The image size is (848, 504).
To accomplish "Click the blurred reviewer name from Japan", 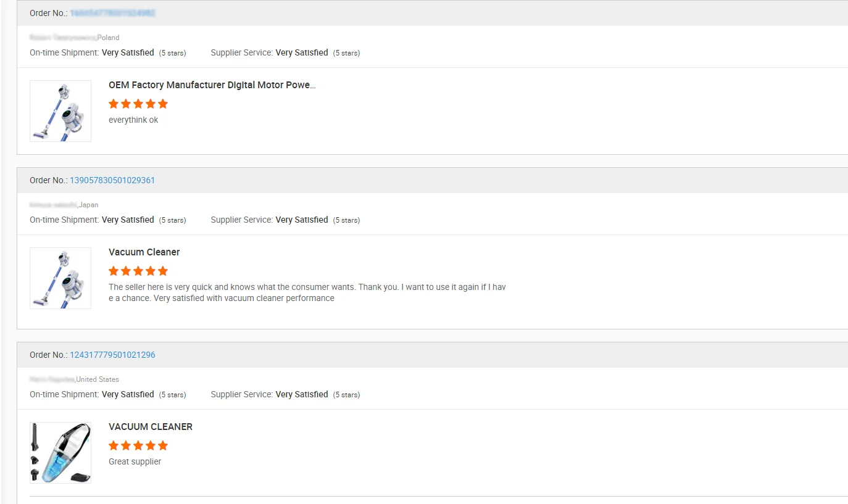I will pyautogui.click(x=53, y=205).
